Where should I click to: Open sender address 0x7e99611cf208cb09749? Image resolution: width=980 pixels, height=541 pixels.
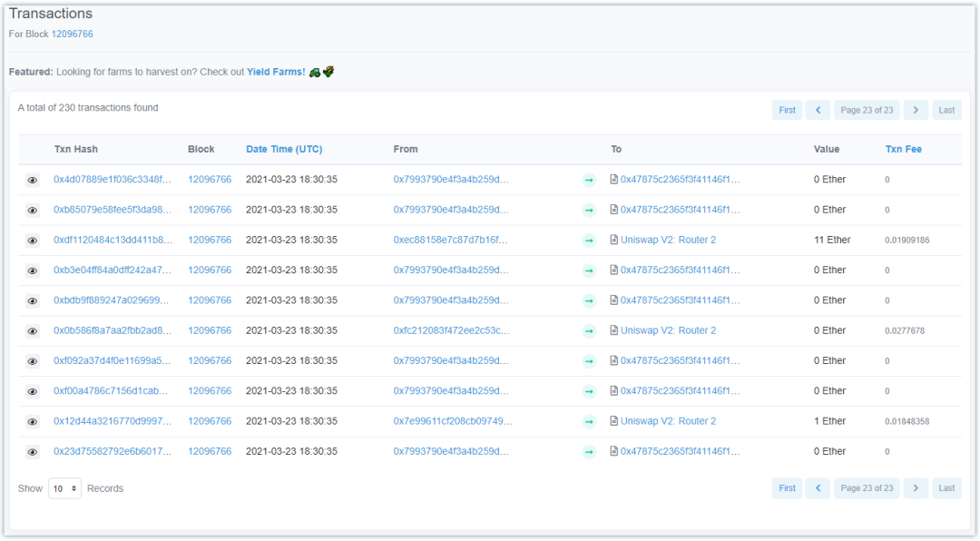453,421
